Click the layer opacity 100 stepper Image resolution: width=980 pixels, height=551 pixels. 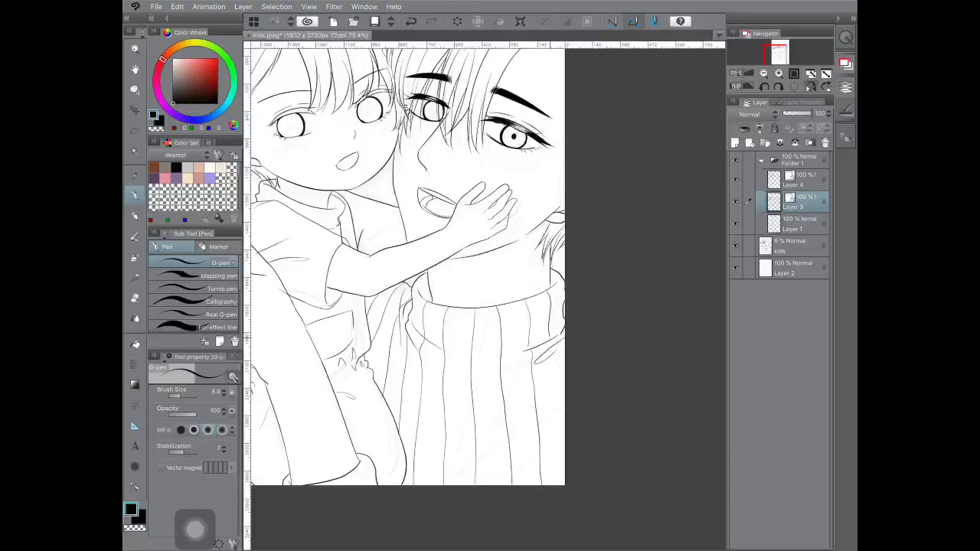828,114
